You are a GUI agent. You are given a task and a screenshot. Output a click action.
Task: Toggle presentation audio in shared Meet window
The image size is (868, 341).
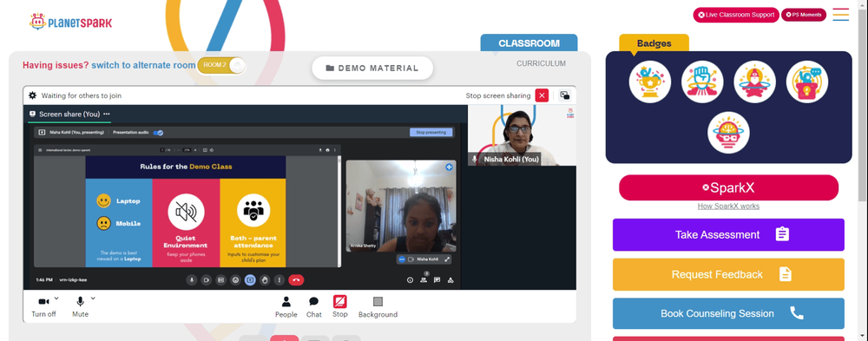tap(158, 133)
